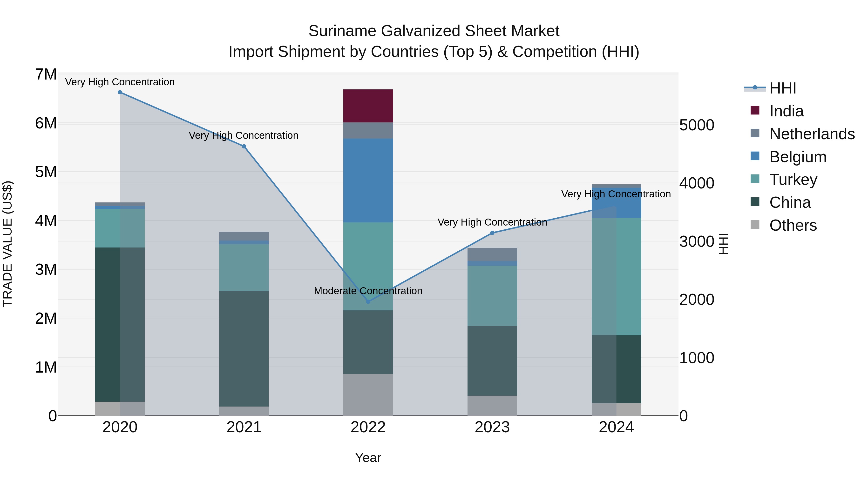868x488 pixels.
Task: Click the China segment of the 2024 bar
Action: (616, 369)
